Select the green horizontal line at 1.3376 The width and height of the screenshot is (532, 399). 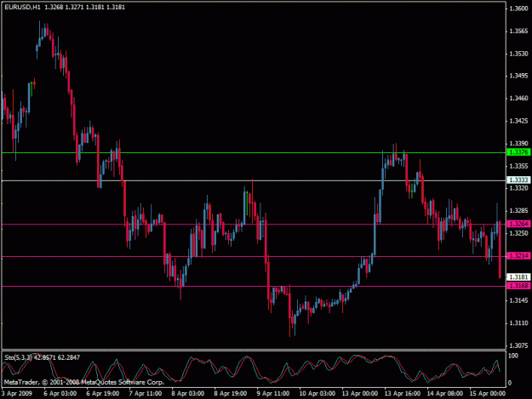click(254, 153)
